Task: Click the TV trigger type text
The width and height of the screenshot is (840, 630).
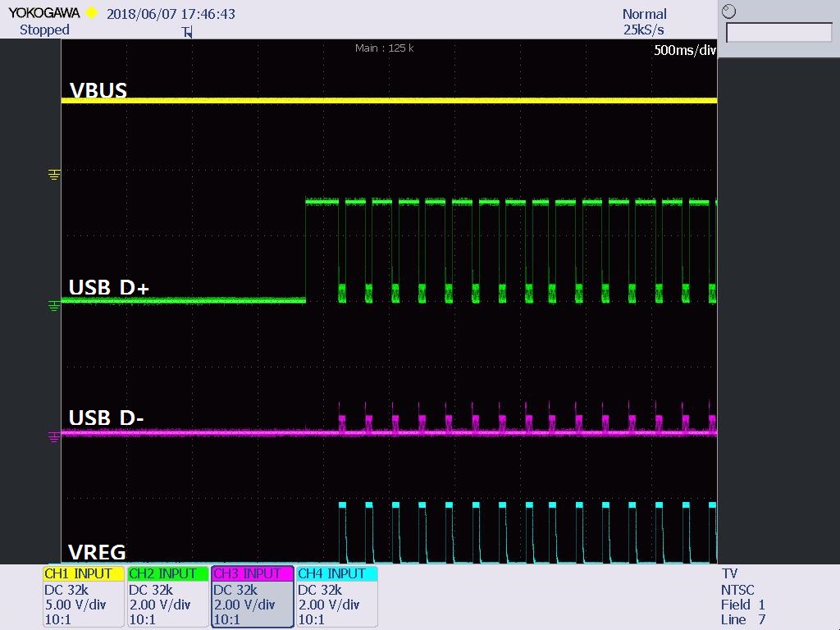Action: (x=729, y=573)
